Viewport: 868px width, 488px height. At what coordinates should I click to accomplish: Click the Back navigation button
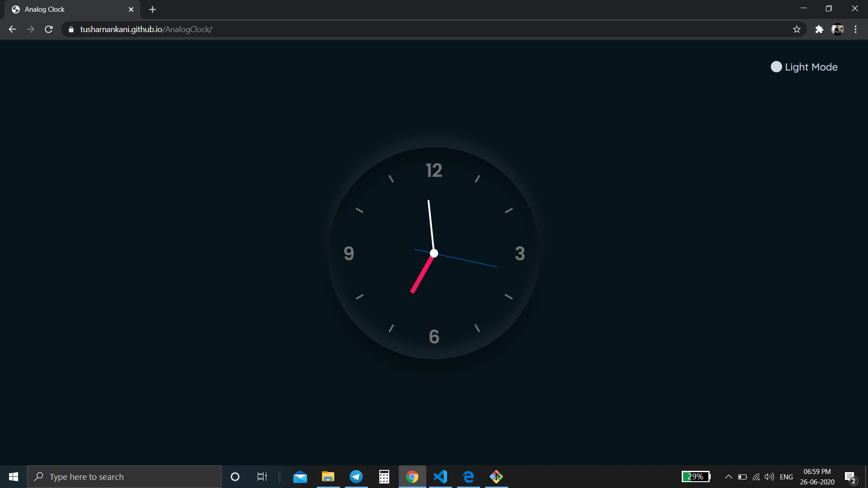(x=12, y=29)
